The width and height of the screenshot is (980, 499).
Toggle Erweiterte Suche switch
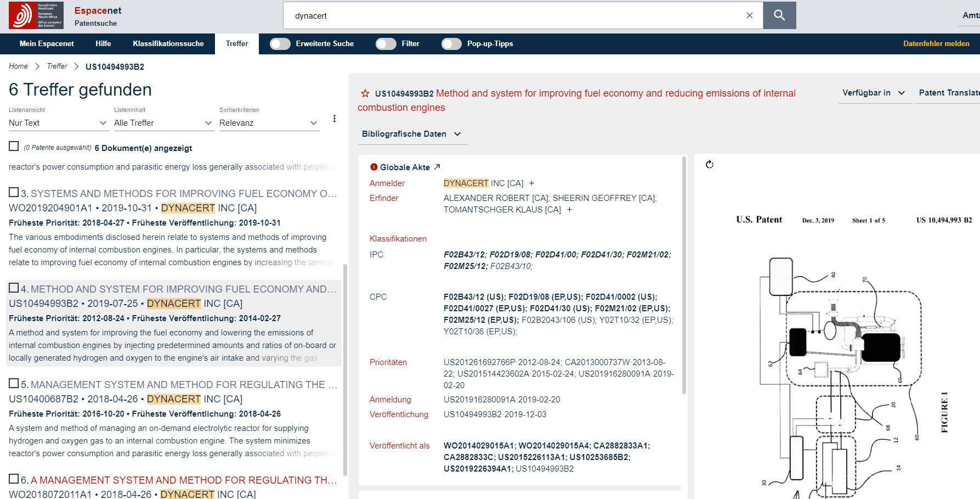pos(280,44)
